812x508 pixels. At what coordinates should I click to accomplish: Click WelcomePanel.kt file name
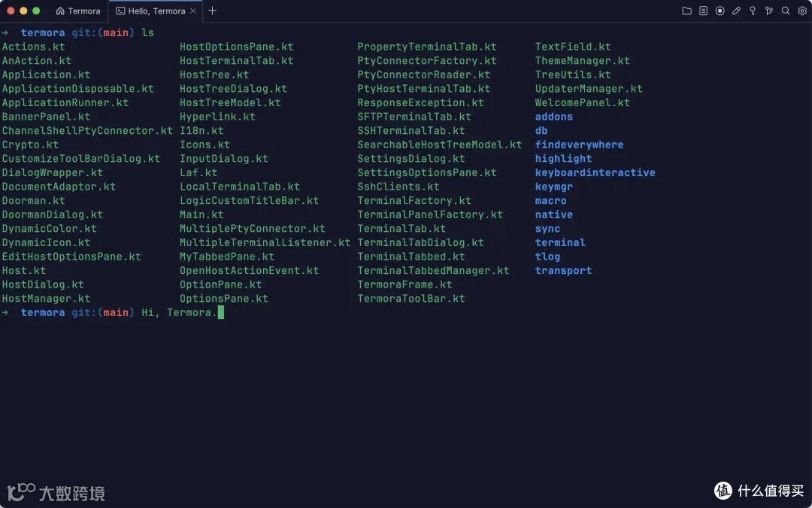[x=583, y=102]
